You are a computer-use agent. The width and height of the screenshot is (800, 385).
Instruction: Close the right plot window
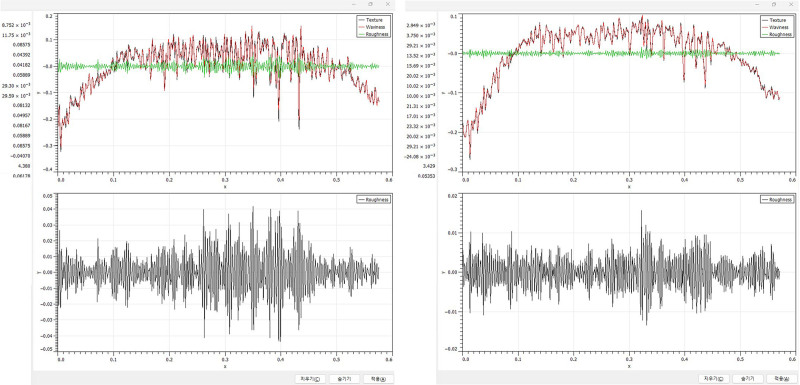(x=791, y=4)
